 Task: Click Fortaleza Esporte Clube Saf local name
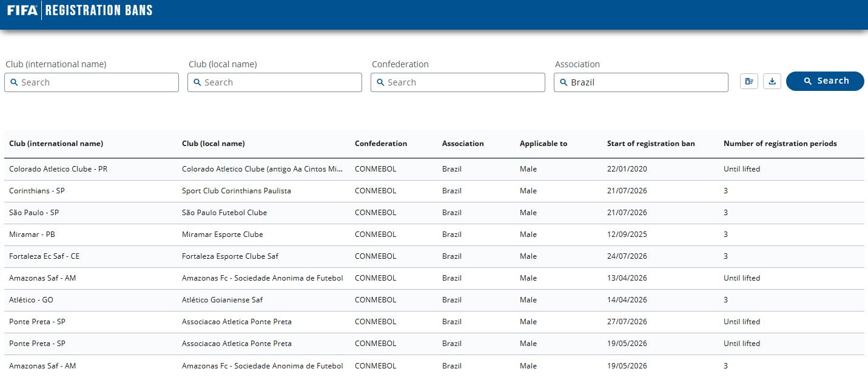tap(230, 256)
